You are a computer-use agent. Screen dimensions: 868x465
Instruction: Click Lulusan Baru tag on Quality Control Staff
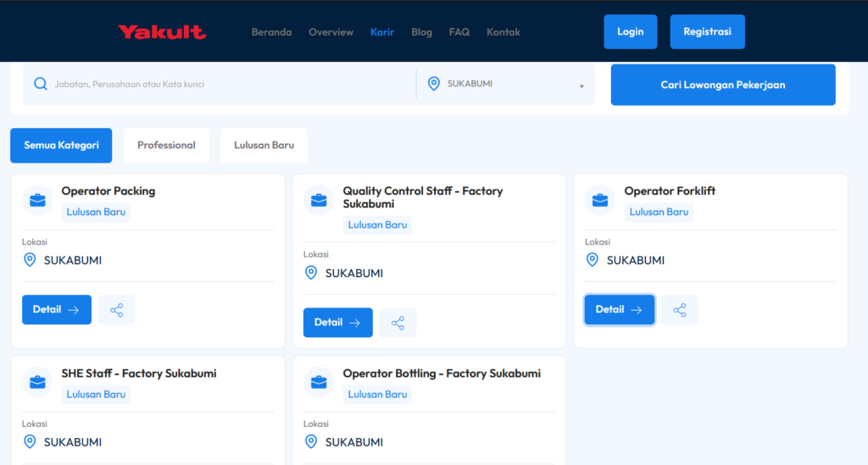377,225
